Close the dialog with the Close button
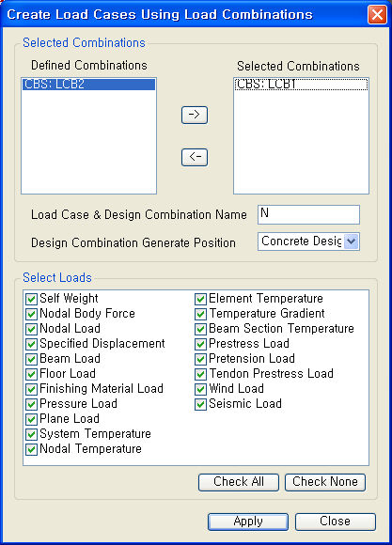 (336, 522)
